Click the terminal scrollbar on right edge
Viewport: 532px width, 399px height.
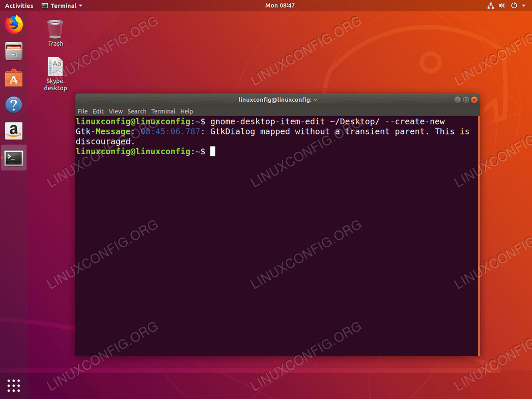[479, 236]
